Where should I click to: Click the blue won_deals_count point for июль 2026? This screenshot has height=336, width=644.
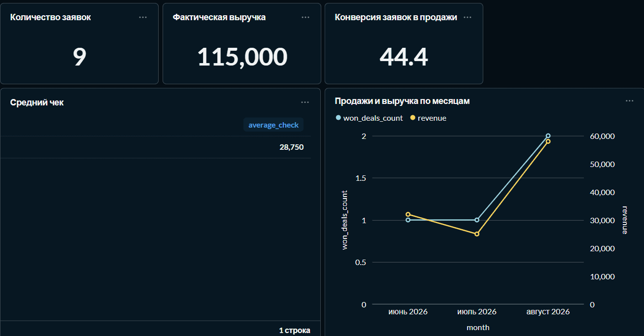pos(477,220)
